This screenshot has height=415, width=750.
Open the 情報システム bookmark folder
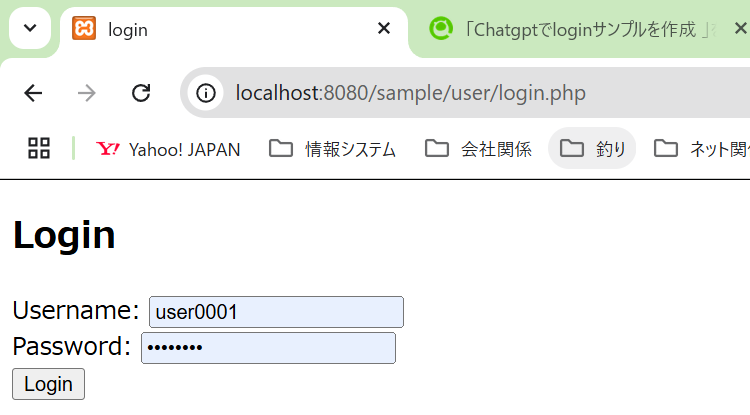point(332,149)
